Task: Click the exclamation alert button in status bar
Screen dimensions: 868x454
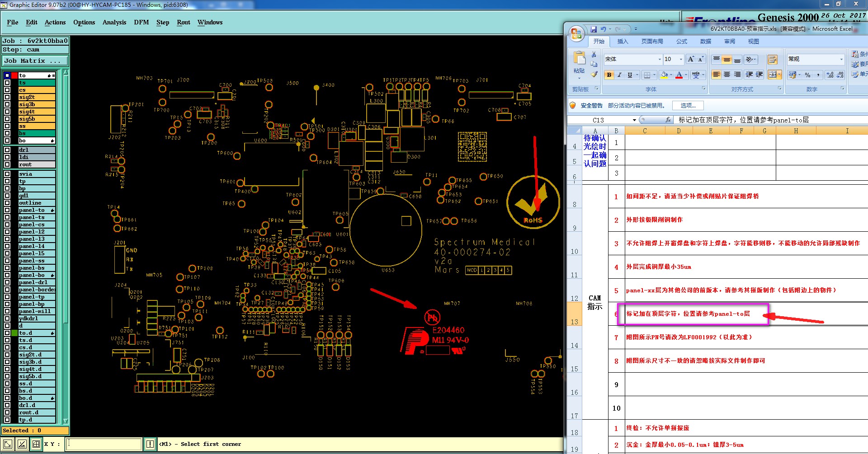Action: (150, 444)
